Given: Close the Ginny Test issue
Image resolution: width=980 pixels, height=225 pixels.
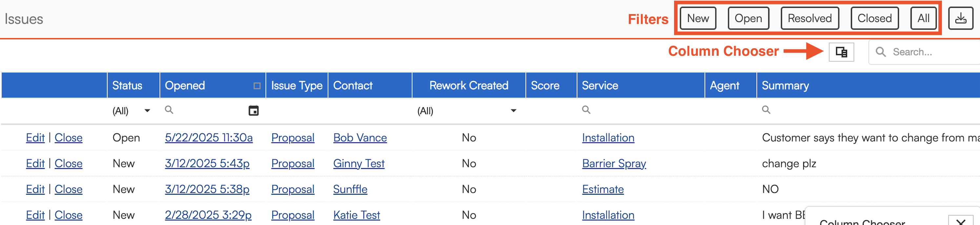Looking at the screenshot, I should point(69,164).
